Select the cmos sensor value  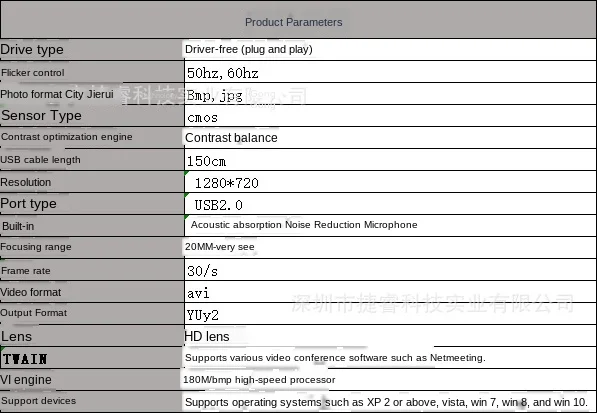point(203,118)
